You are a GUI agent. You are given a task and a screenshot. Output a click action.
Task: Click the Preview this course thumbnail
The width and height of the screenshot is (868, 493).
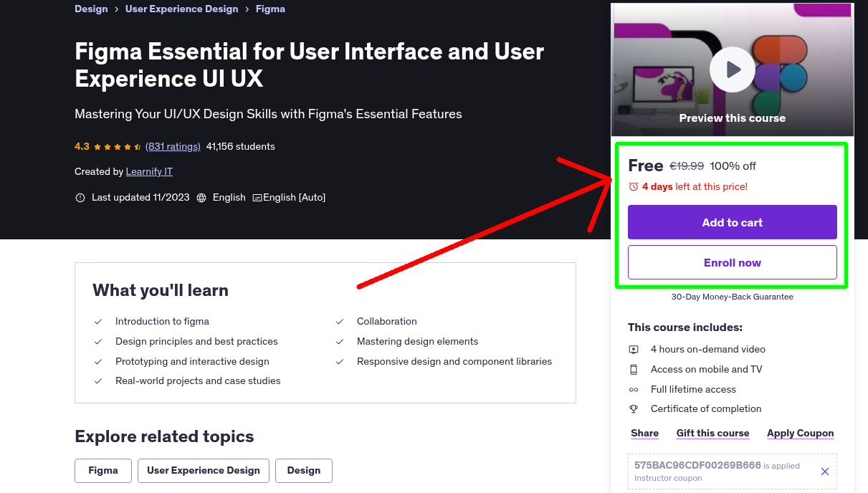[733, 70]
